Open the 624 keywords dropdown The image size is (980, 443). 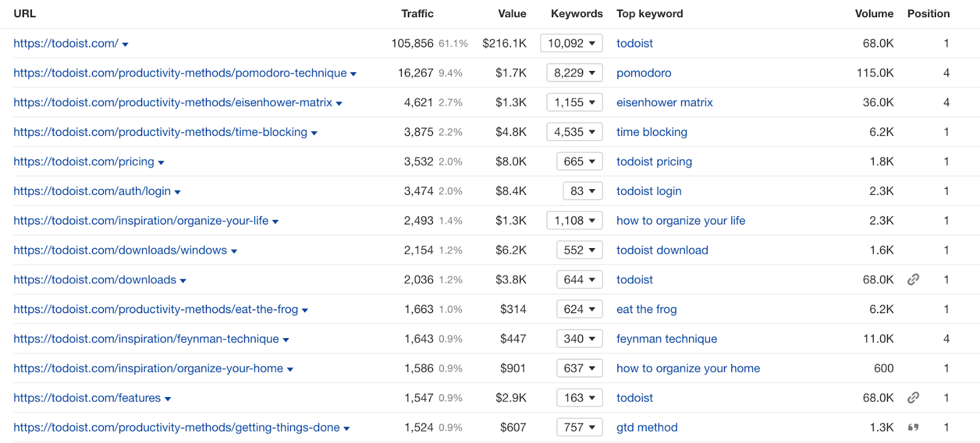click(x=579, y=309)
